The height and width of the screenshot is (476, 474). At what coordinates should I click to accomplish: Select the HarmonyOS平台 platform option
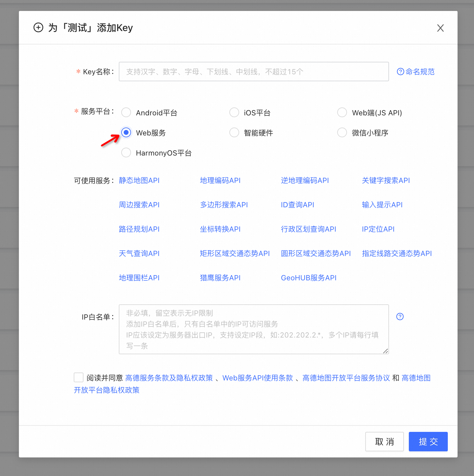click(x=126, y=152)
